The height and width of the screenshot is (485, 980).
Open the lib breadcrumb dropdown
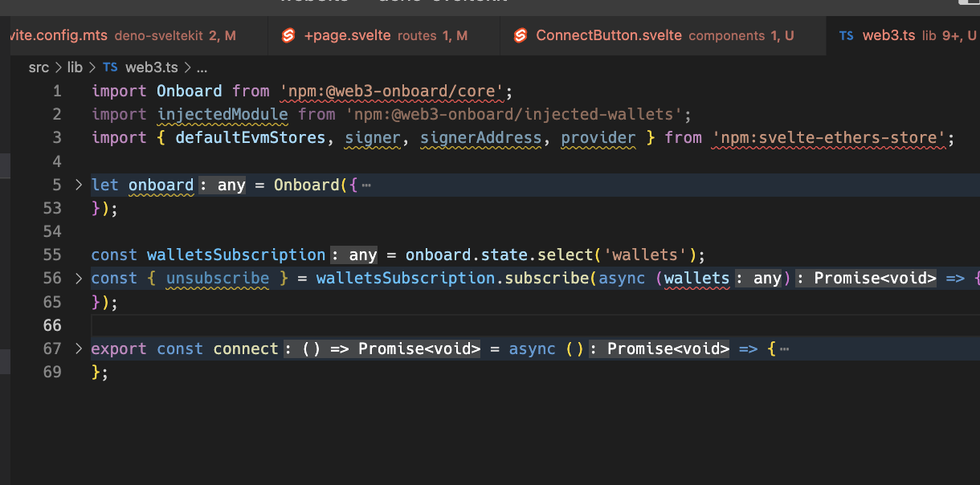pos(75,67)
